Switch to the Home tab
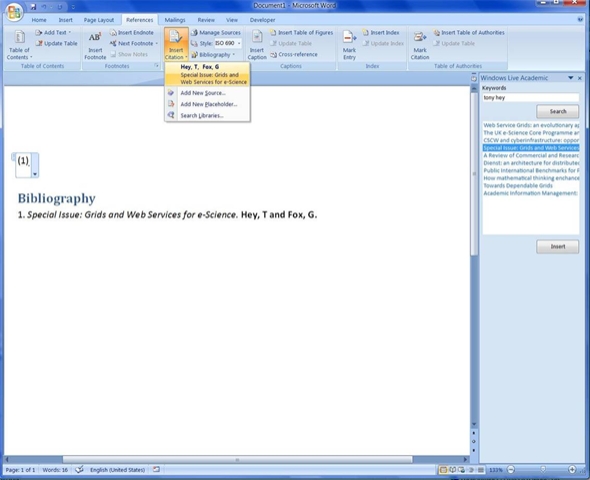 pos(39,20)
